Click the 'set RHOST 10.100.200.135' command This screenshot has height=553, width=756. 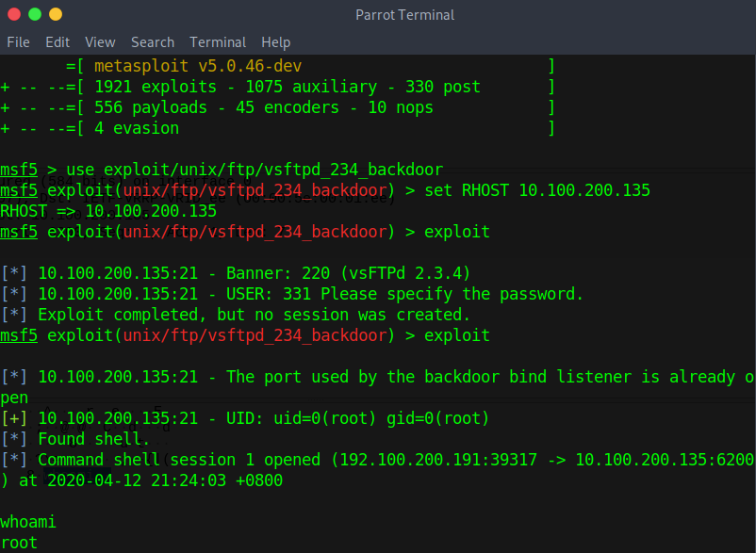pos(537,190)
